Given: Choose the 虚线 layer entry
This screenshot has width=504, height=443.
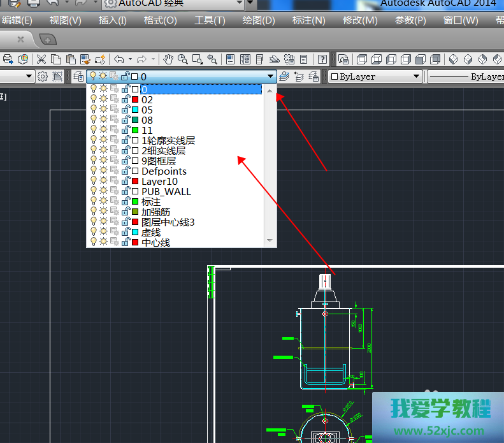Looking at the screenshot, I should pyautogui.click(x=152, y=233).
